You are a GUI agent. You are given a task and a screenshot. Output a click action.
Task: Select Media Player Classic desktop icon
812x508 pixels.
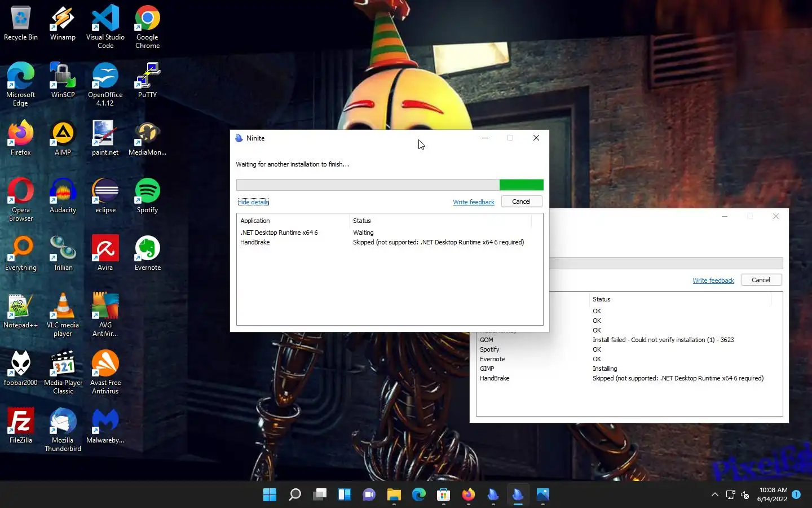[x=63, y=372]
